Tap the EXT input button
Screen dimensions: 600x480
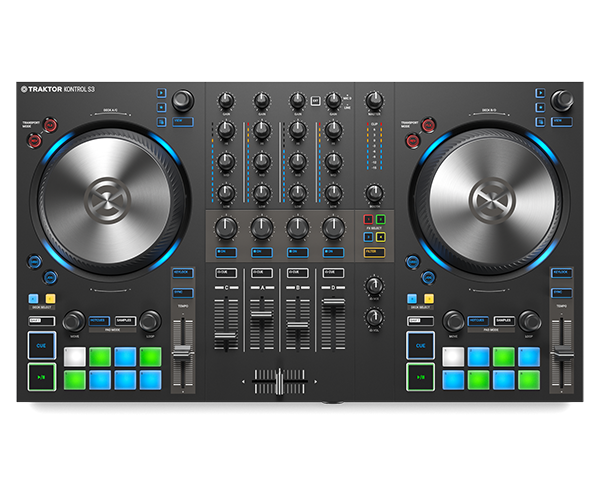[x=315, y=101]
